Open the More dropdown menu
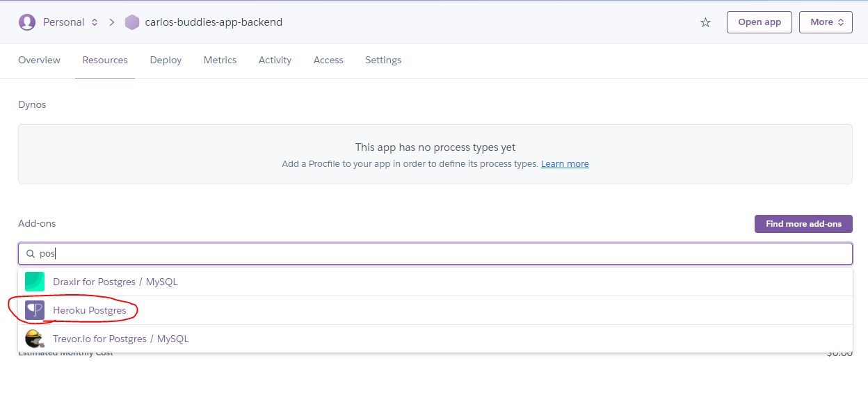This screenshot has height=411, width=868. 826,22
